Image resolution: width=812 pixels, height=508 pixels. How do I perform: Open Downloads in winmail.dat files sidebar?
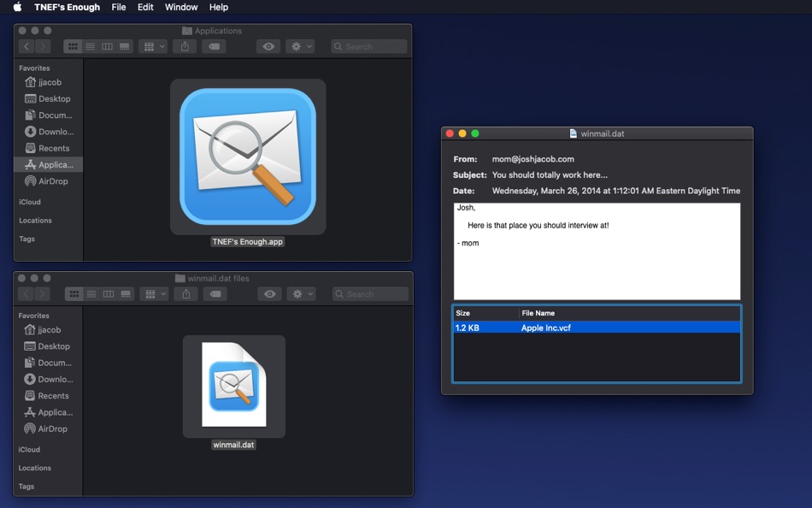(x=49, y=380)
